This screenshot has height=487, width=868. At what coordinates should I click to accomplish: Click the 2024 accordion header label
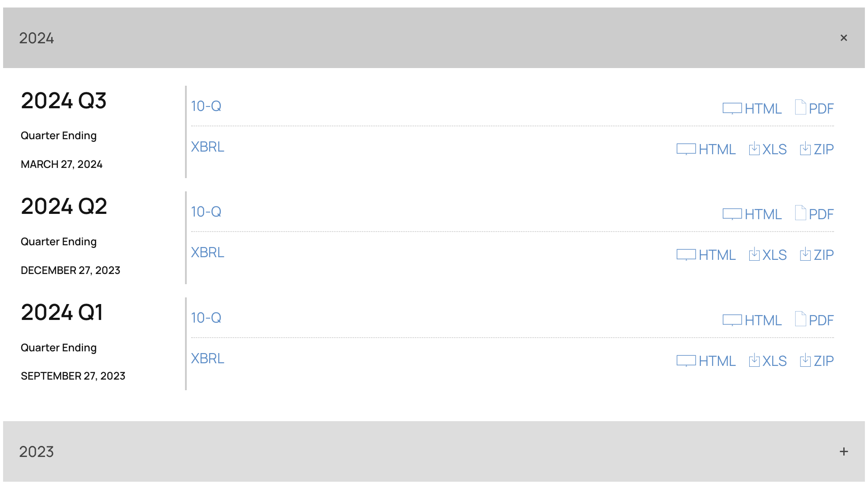37,38
